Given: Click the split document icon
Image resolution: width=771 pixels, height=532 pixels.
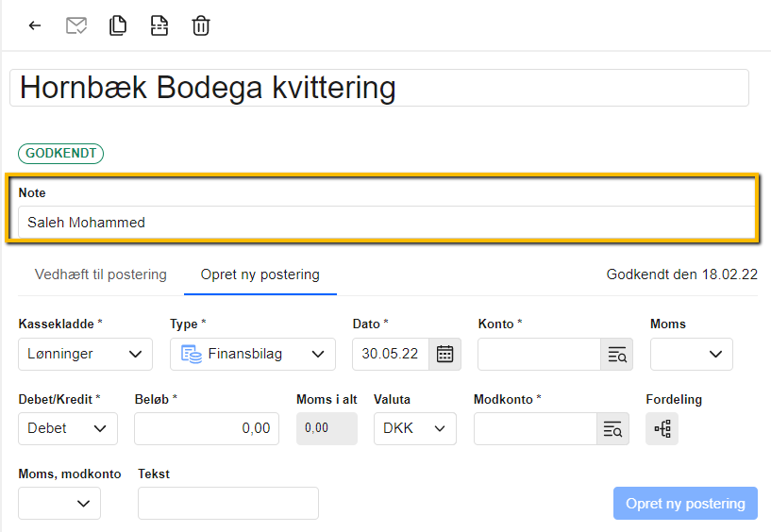Looking at the screenshot, I should (159, 25).
